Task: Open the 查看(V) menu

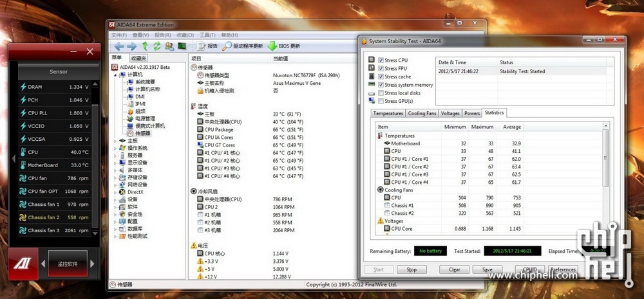Action: pos(141,35)
